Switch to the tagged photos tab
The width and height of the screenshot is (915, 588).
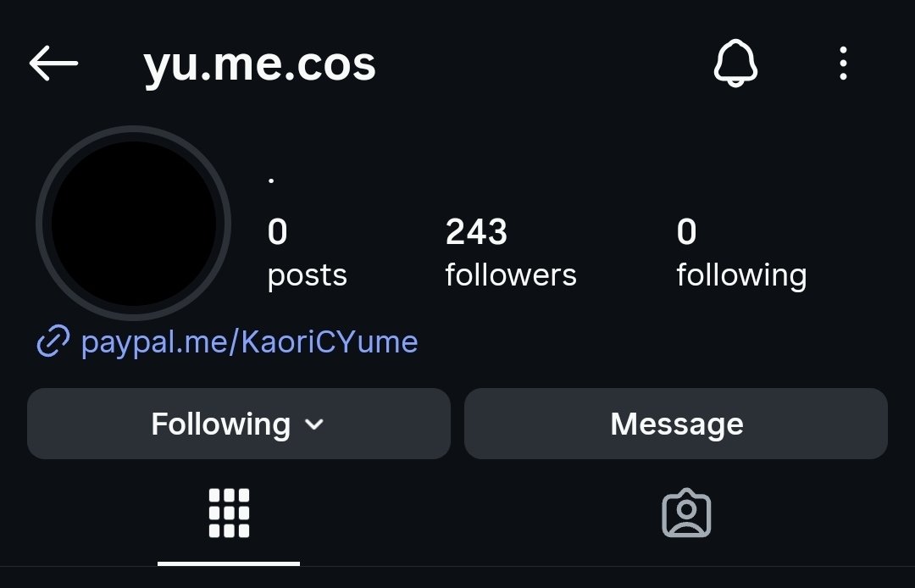686,513
